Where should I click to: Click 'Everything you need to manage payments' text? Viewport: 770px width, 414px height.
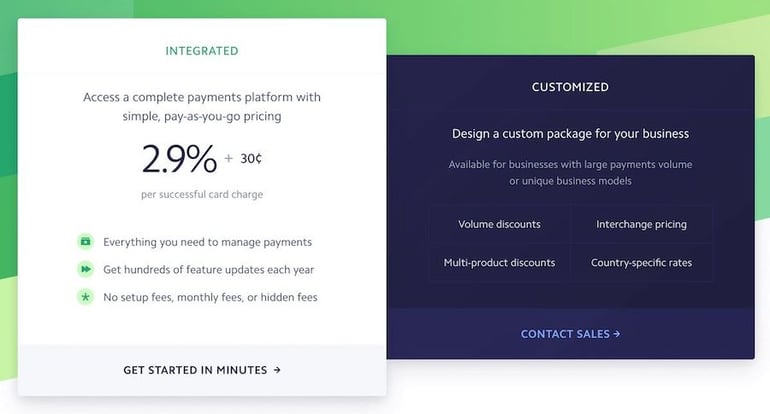(207, 242)
